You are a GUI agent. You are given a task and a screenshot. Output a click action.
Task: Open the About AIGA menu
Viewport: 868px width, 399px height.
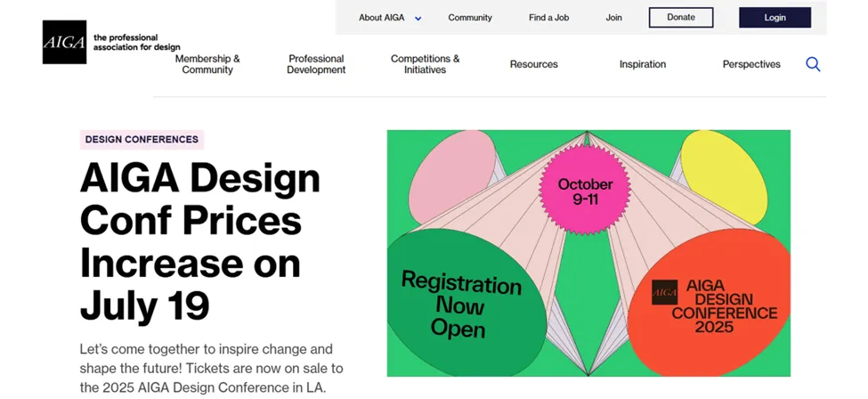click(381, 18)
